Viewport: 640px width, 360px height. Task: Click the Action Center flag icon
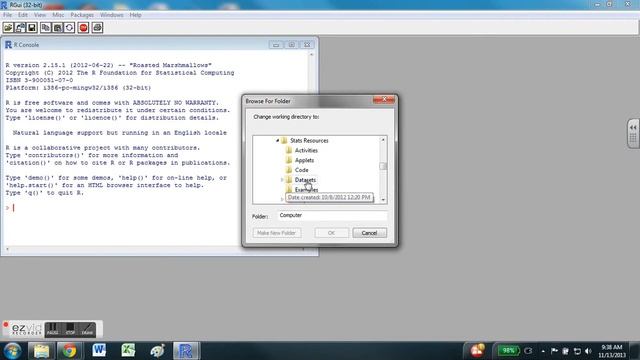(554, 351)
